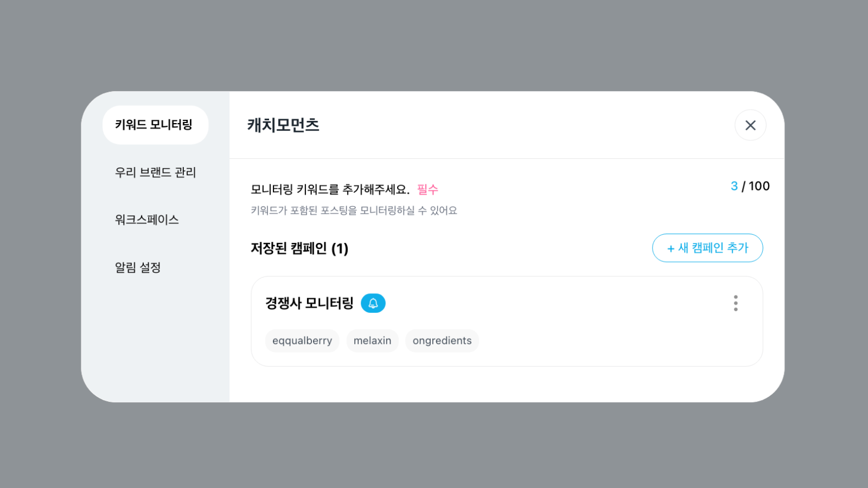The height and width of the screenshot is (488, 868).
Task: Open the three-dot menu on campaign card
Action: (736, 303)
